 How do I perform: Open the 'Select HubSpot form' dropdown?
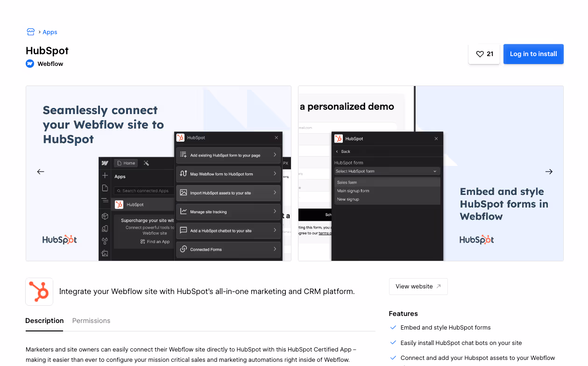coord(387,171)
